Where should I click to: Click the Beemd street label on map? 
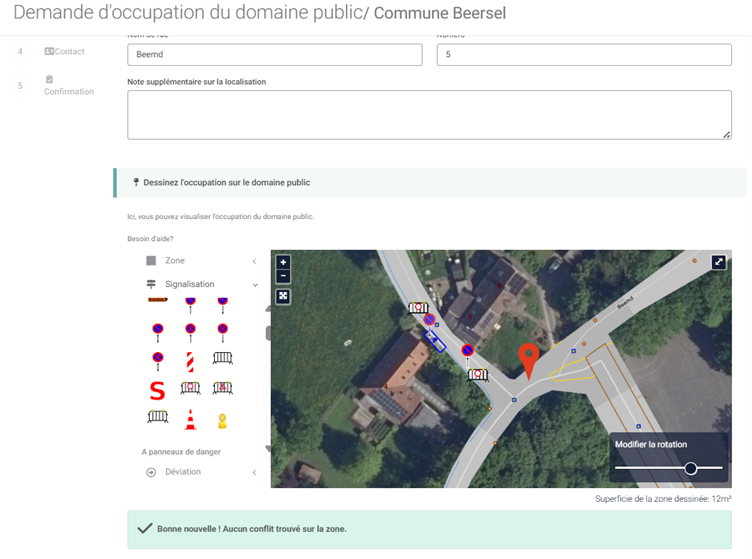tap(625, 303)
